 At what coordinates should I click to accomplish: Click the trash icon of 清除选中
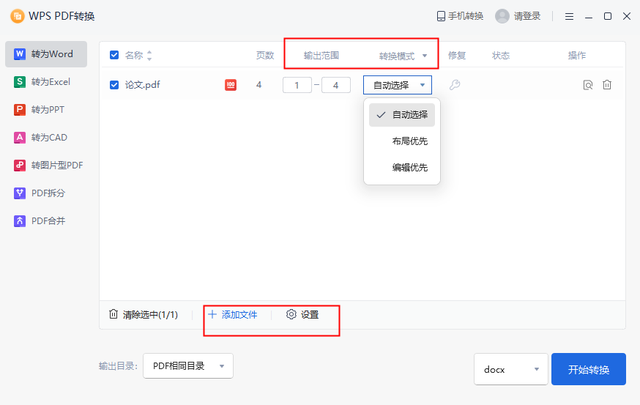pyautogui.click(x=113, y=314)
